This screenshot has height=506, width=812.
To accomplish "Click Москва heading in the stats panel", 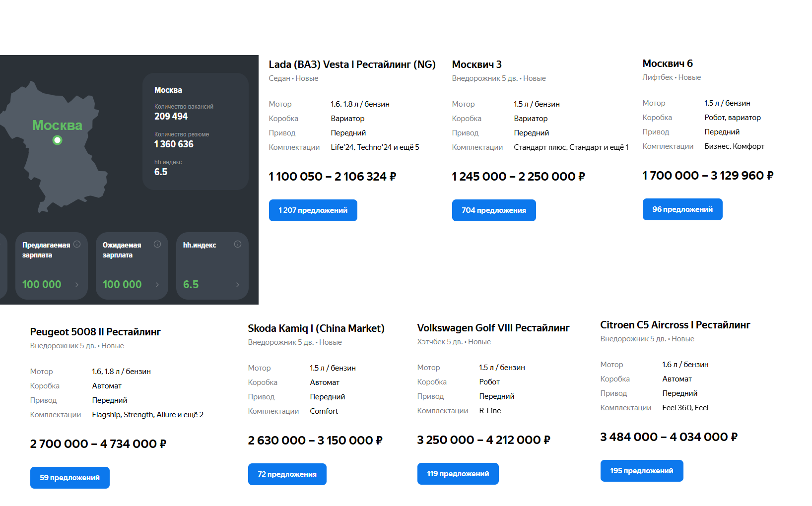I will (x=168, y=90).
